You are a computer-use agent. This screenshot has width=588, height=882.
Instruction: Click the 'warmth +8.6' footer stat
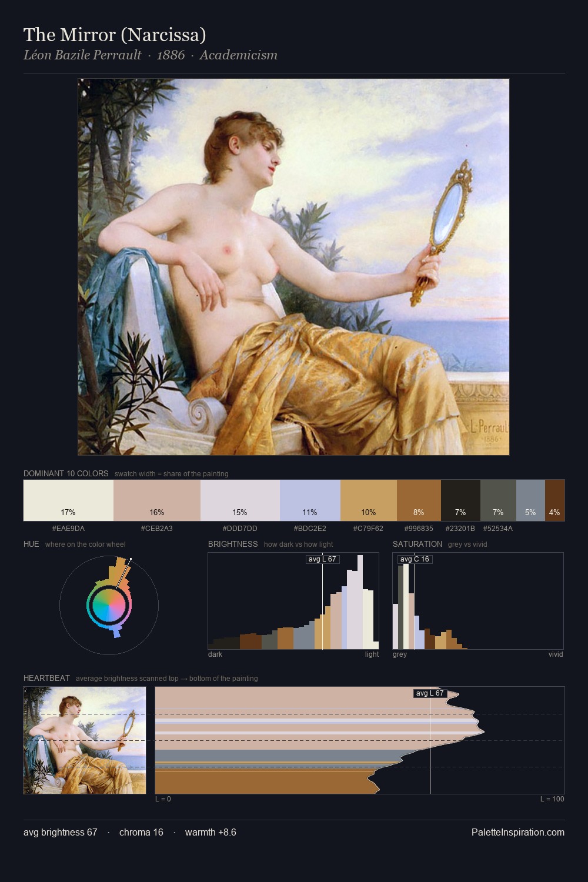coord(211,832)
